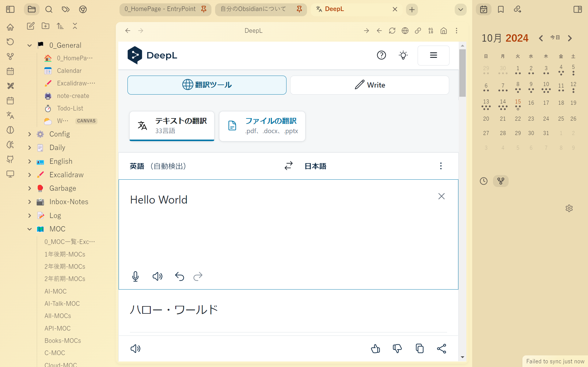Listen to the source text speaker icon
588x367 pixels.
click(x=157, y=276)
